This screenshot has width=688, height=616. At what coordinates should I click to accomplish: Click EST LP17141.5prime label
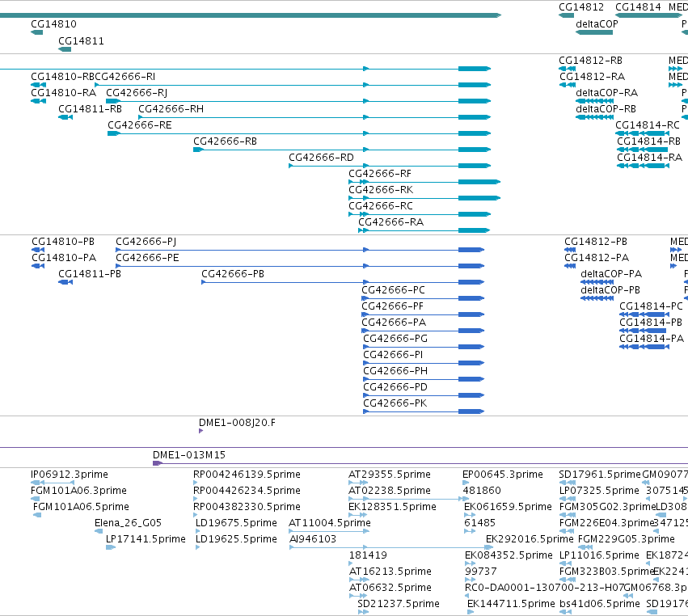[146, 540]
